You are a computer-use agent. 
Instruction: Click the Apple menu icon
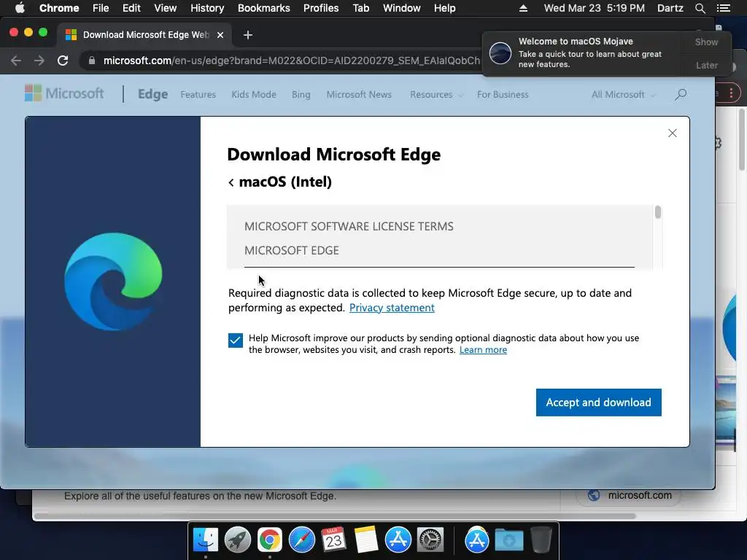pyautogui.click(x=20, y=8)
